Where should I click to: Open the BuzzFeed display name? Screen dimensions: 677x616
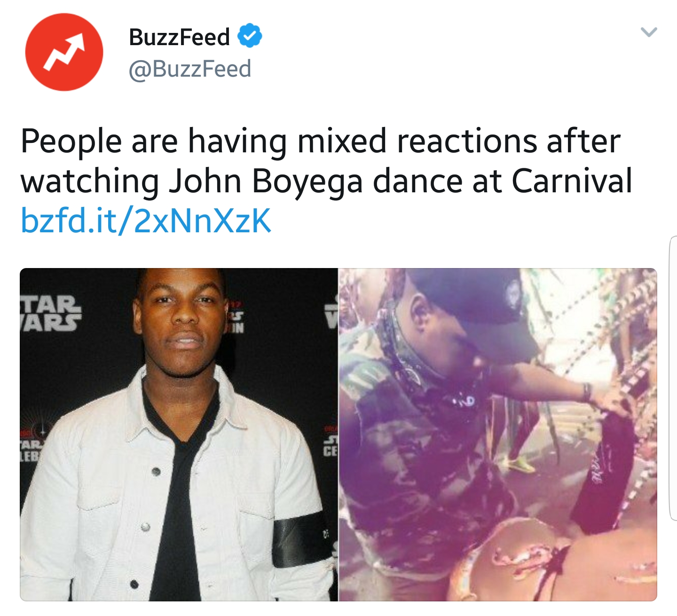(x=179, y=37)
